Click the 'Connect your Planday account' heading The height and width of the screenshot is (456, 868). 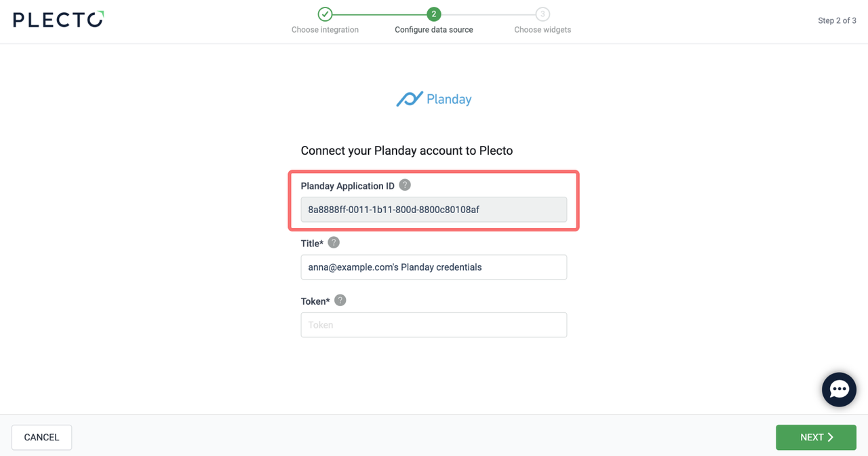407,151
